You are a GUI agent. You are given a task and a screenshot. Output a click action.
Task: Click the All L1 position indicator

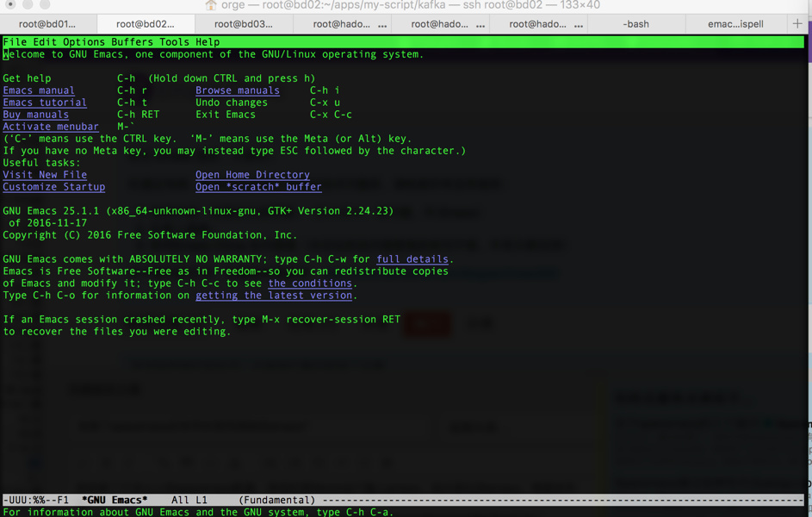point(189,500)
